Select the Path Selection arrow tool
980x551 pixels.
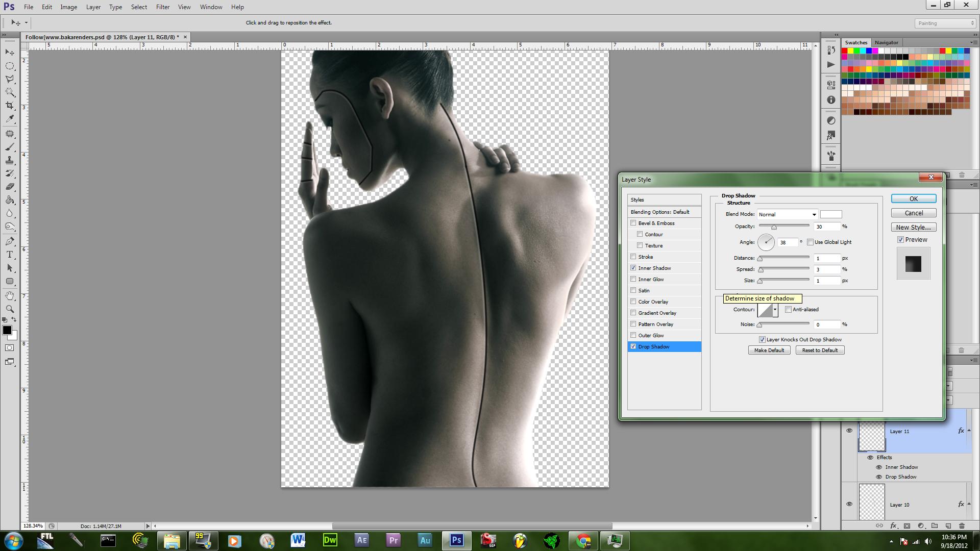(x=10, y=268)
